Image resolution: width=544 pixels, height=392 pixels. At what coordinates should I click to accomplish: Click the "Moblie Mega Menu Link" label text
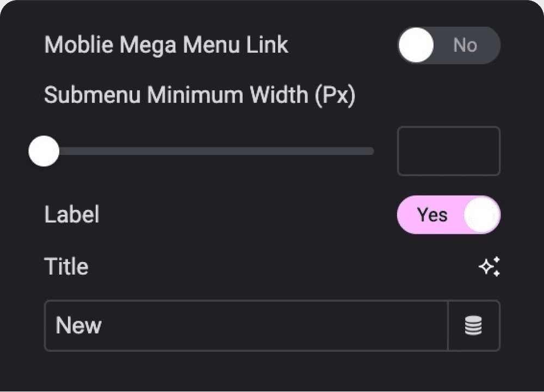point(166,45)
